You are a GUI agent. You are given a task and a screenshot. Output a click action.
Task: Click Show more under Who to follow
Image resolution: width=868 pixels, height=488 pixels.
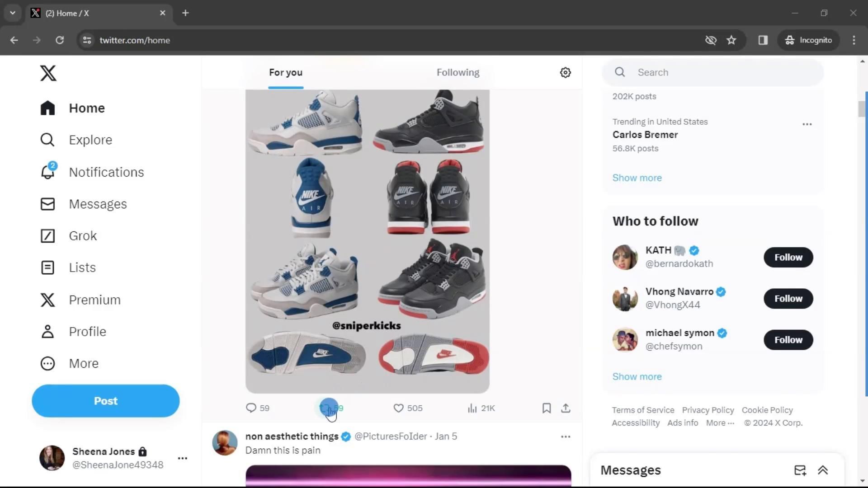pos(637,376)
